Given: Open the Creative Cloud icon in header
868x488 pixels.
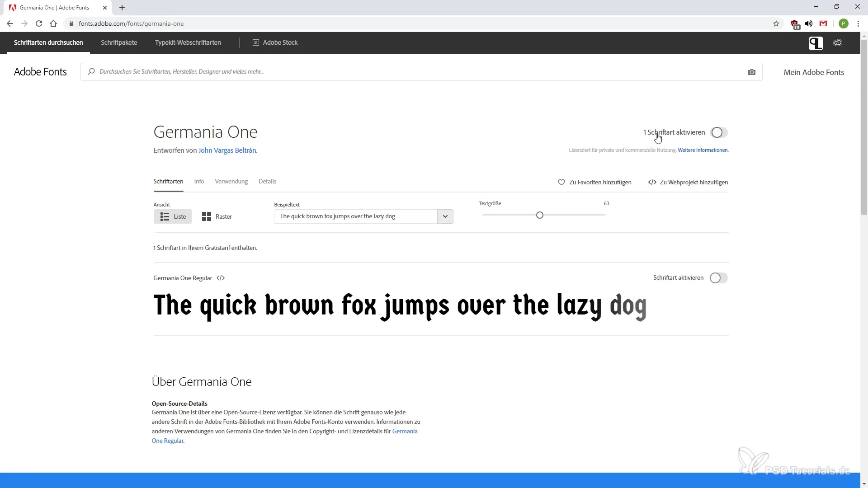Looking at the screenshot, I should [x=838, y=42].
